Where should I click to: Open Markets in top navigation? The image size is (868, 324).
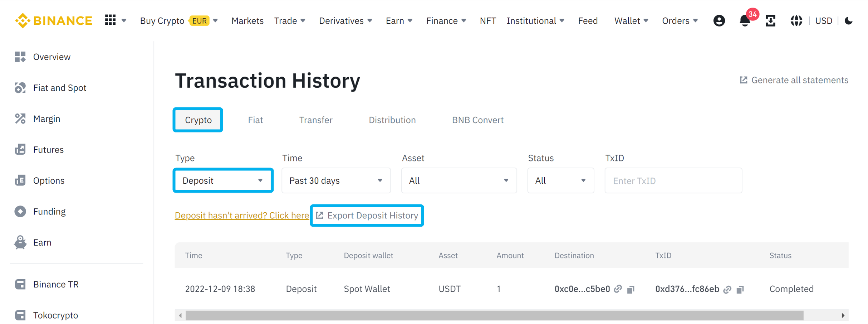[247, 21]
